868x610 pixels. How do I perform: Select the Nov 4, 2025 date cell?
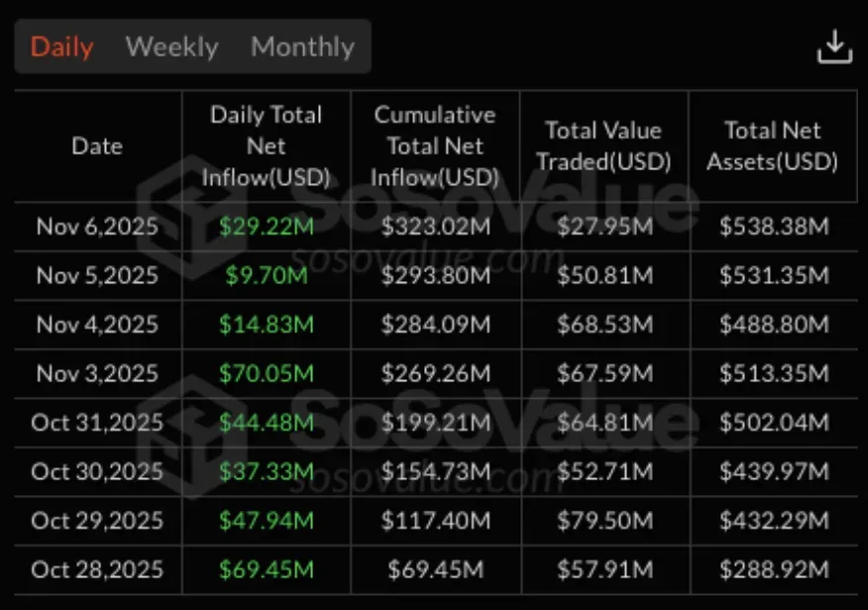pos(97,325)
